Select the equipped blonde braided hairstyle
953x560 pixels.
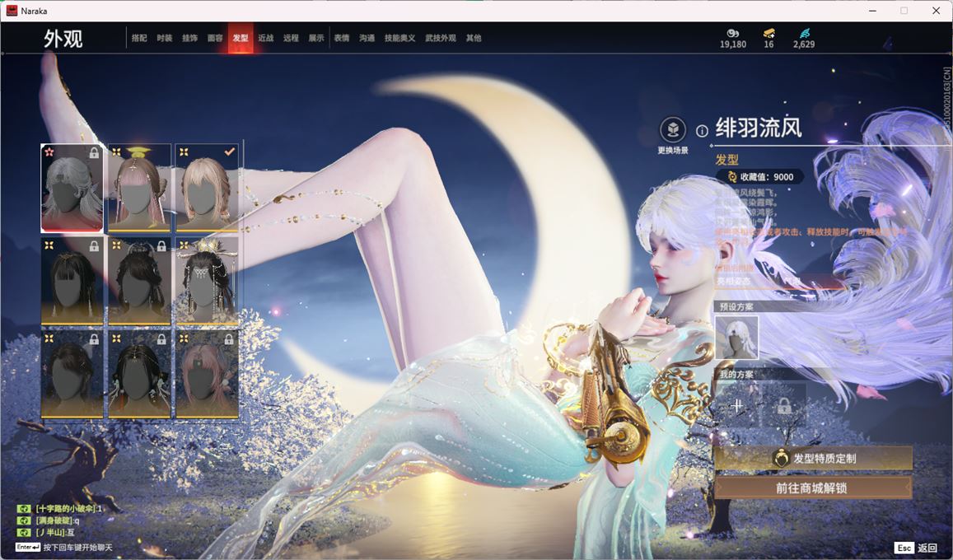pyautogui.click(x=207, y=188)
